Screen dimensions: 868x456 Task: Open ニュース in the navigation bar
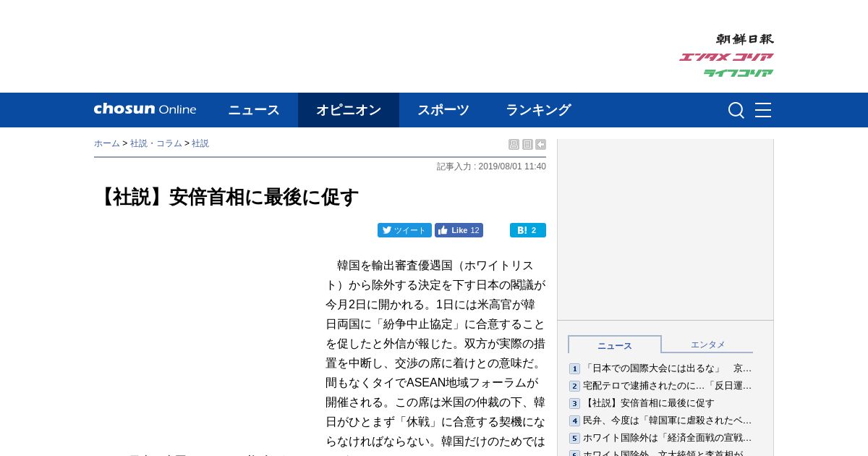coord(254,110)
